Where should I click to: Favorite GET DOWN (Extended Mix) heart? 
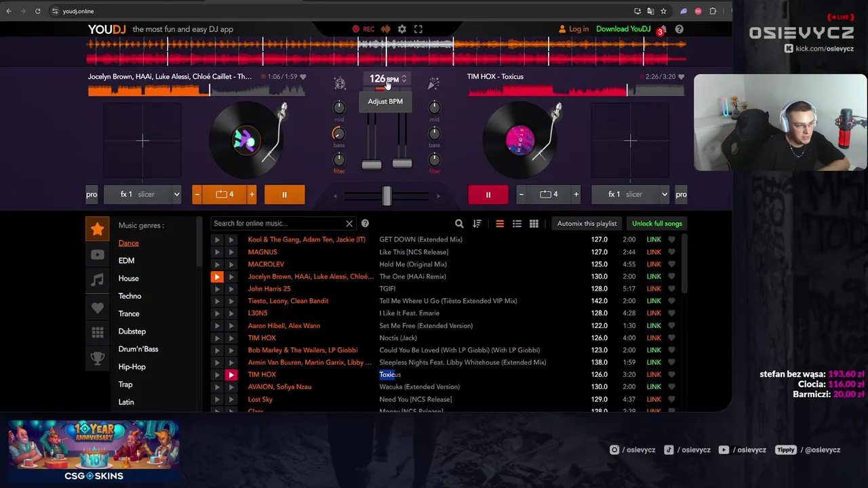(x=671, y=239)
